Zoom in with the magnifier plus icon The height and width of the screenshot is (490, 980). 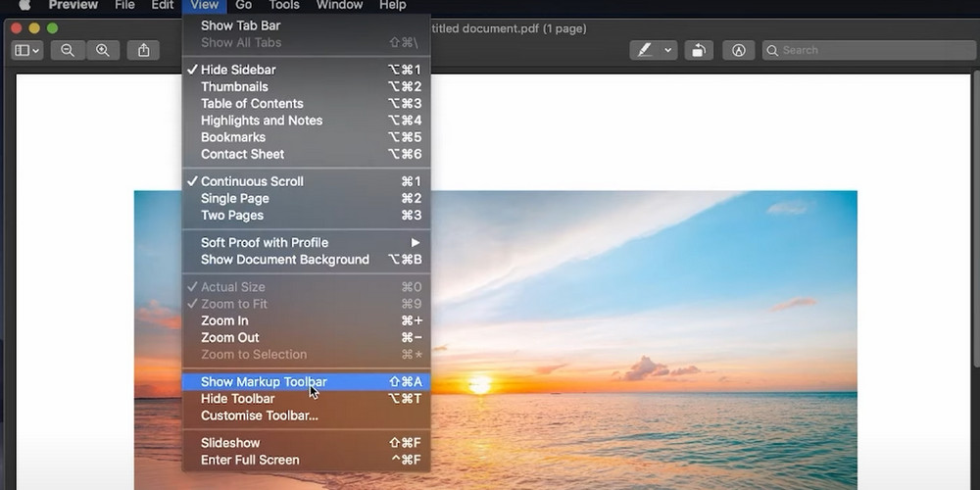(103, 51)
